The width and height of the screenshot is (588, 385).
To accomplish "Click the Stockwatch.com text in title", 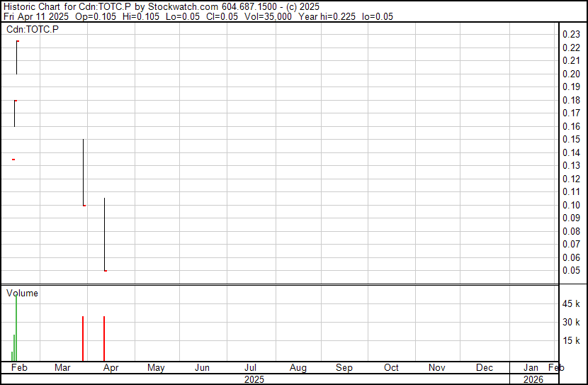I will click(x=183, y=7).
